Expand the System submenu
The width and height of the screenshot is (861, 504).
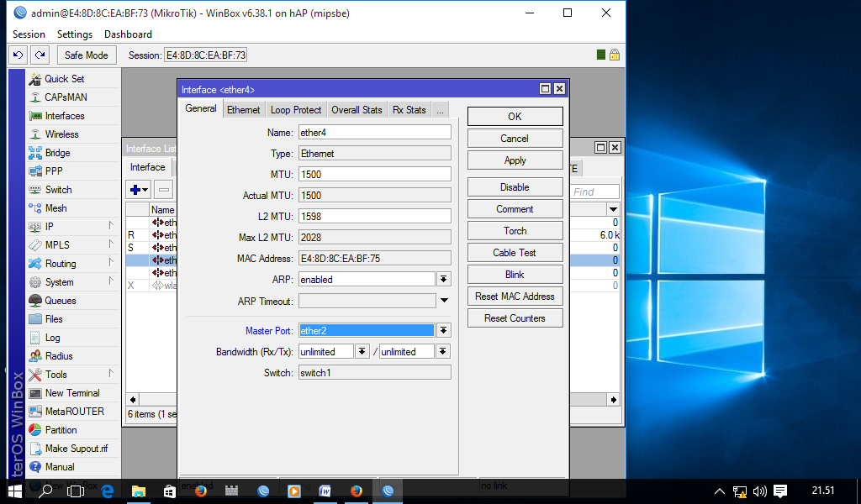(x=111, y=281)
